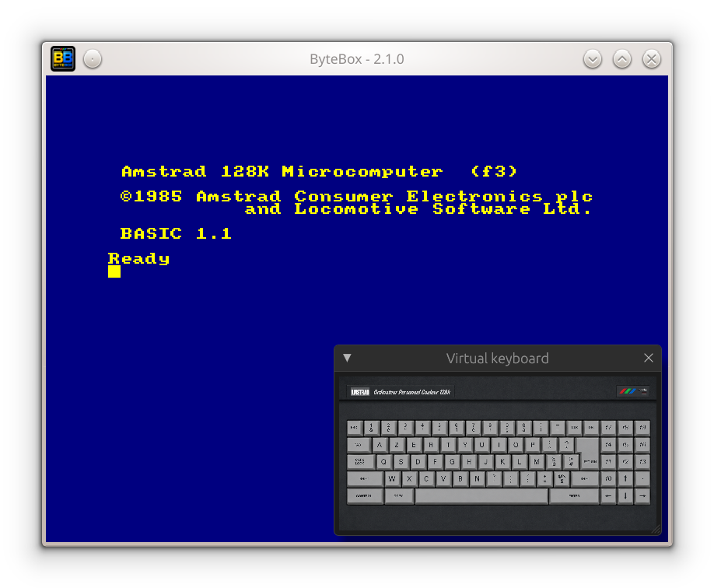This screenshot has width=714, height=588.
Task: Tap the left SHIFT key next to W
Action: point(365,478)
